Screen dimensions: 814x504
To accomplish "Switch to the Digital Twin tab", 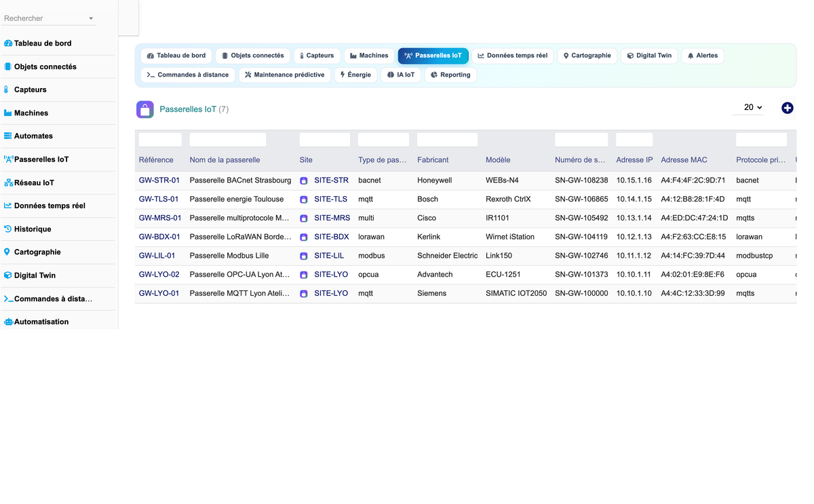I will [649, 56].
